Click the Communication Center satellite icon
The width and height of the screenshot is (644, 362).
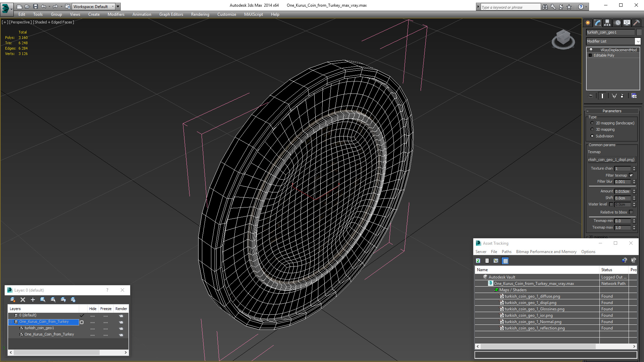pos(561,7)
